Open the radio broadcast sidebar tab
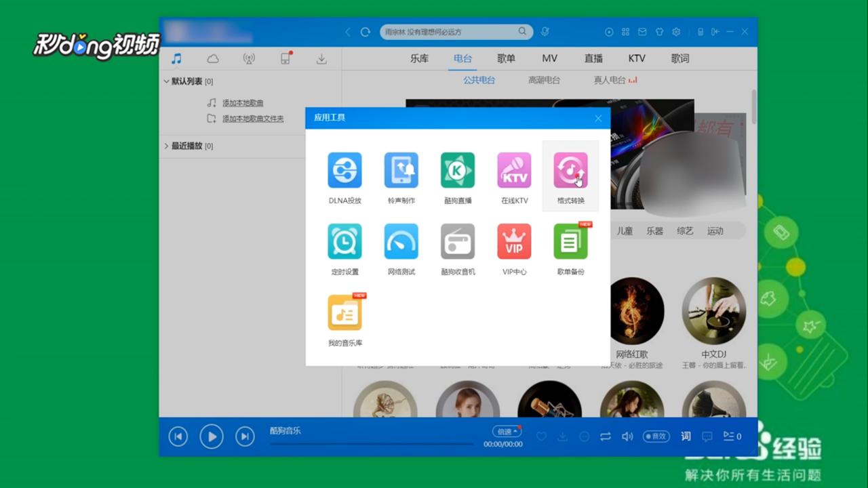 [x=249, y=59]
